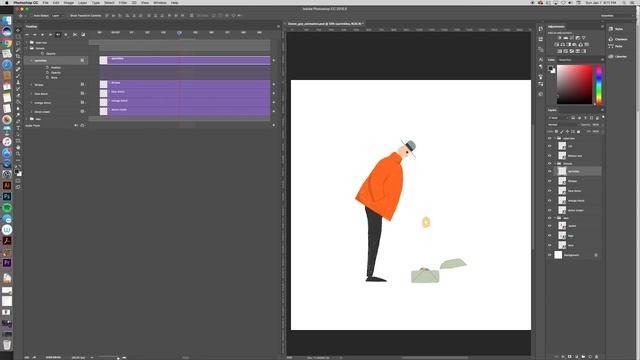Click the scissors Split at Playhead icon
Screen dimensions: 640x360
click(75, 35)
